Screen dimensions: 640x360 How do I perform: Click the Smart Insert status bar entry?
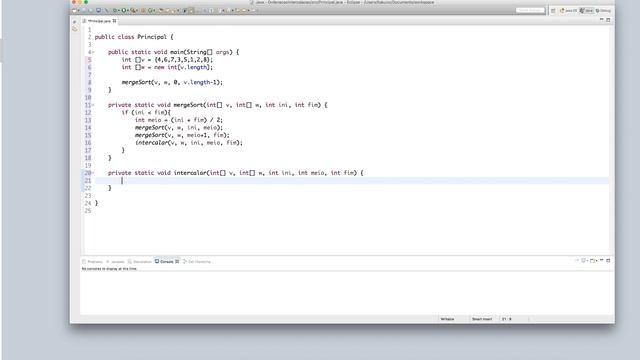coord(482,319)
